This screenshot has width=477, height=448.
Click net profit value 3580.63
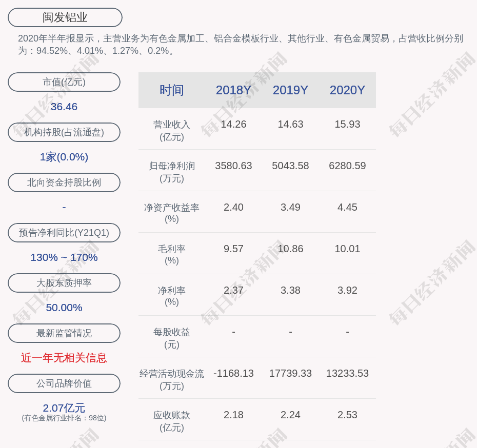tap(234, 166)
